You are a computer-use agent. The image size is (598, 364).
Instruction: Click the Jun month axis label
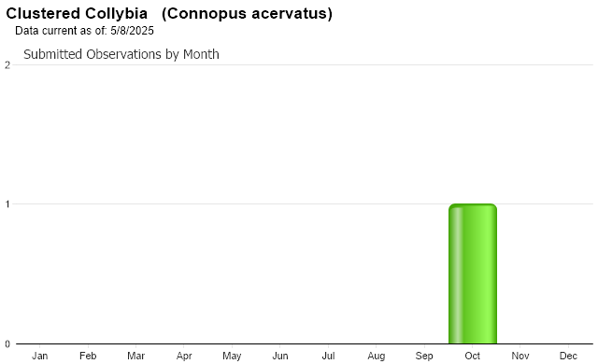280,356
